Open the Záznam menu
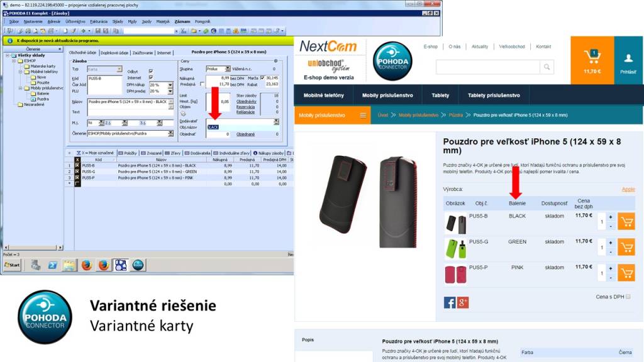The image size is (644, 362). click(182, 21)
